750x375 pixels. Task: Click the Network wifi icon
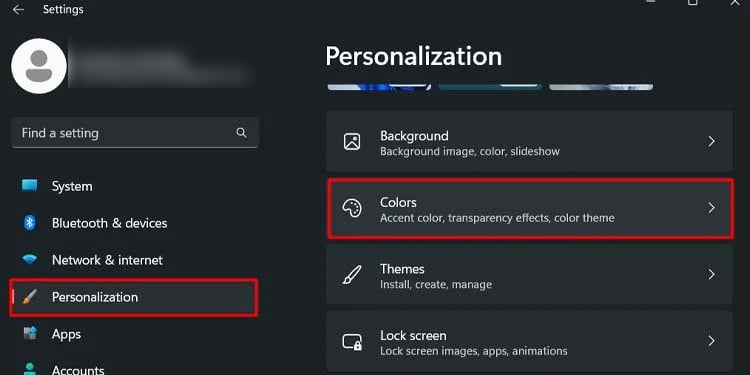(30, 260)
